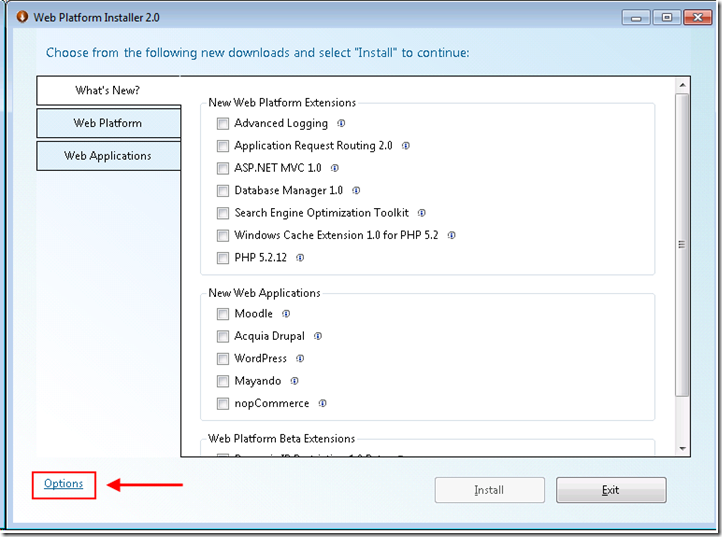Maximize the Web Platform Installer window
The image size is (722, 537).
click(666, 18)
